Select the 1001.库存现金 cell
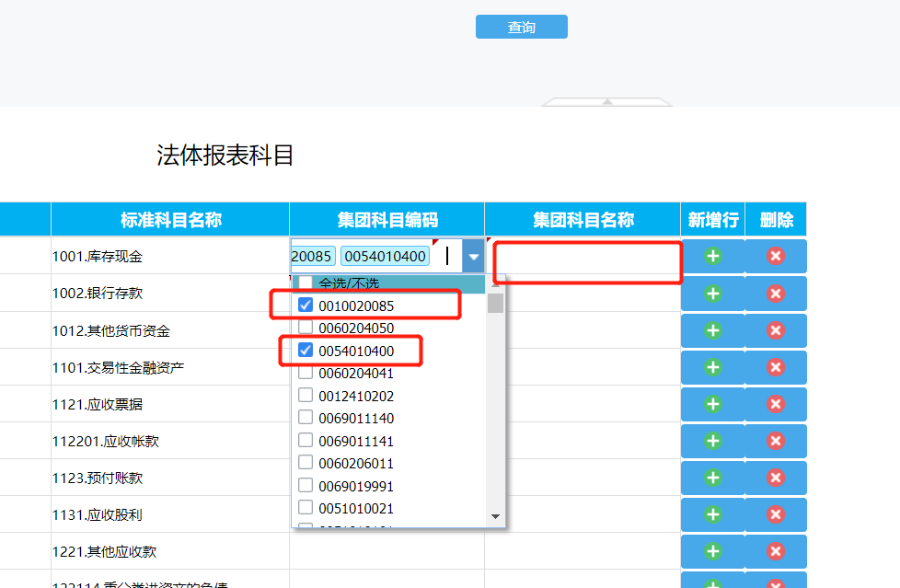The height and width of the screenshot is (588, 900). [x=170, y=256]
